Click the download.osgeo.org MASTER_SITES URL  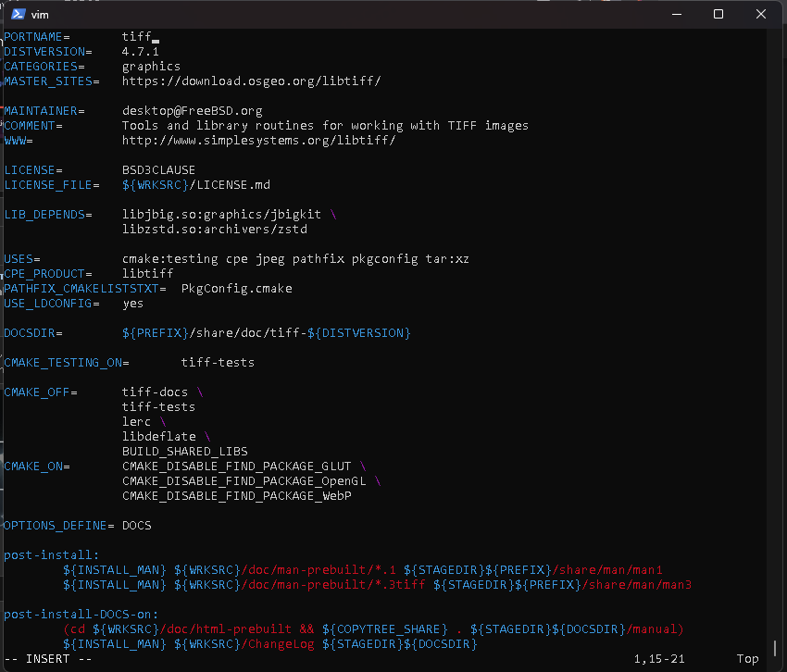(x=252, y=81)
